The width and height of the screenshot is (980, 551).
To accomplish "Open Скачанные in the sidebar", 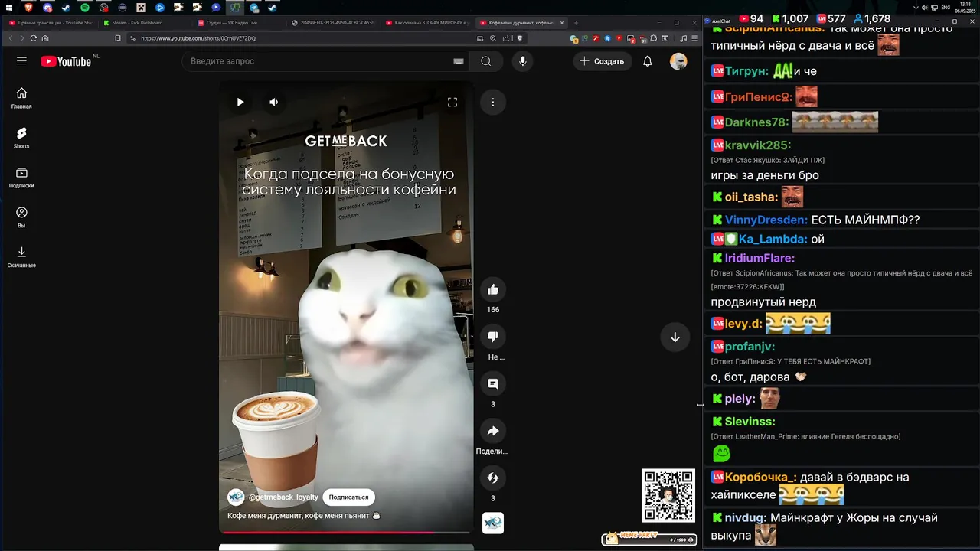I will pyautogui.click(x=21, y=257).
